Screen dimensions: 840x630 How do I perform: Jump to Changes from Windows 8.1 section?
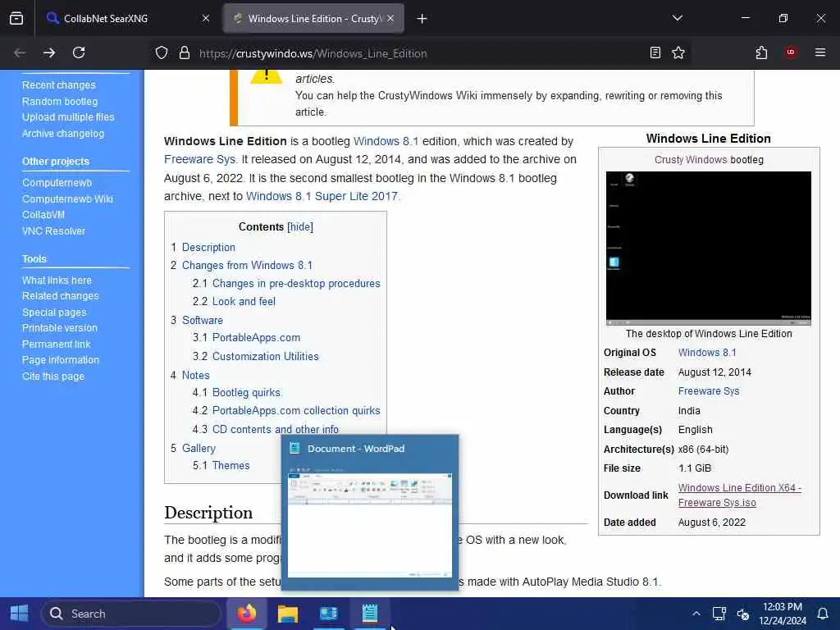(247, 265)
